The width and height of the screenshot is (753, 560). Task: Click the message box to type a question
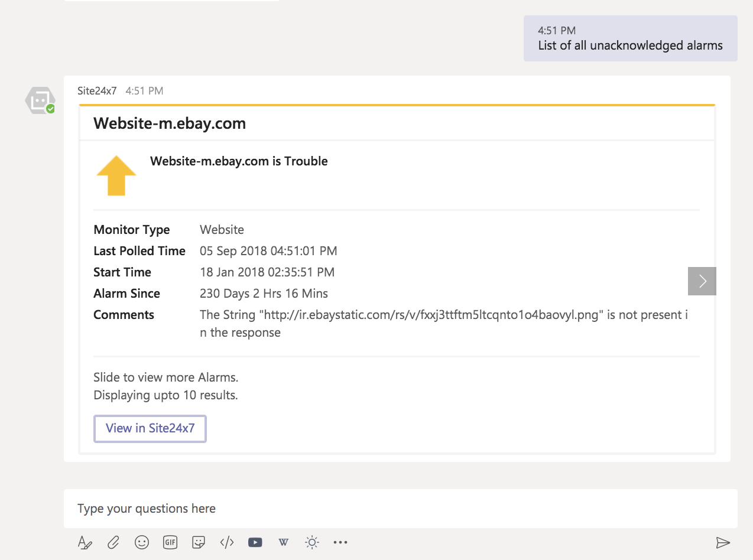400,509
